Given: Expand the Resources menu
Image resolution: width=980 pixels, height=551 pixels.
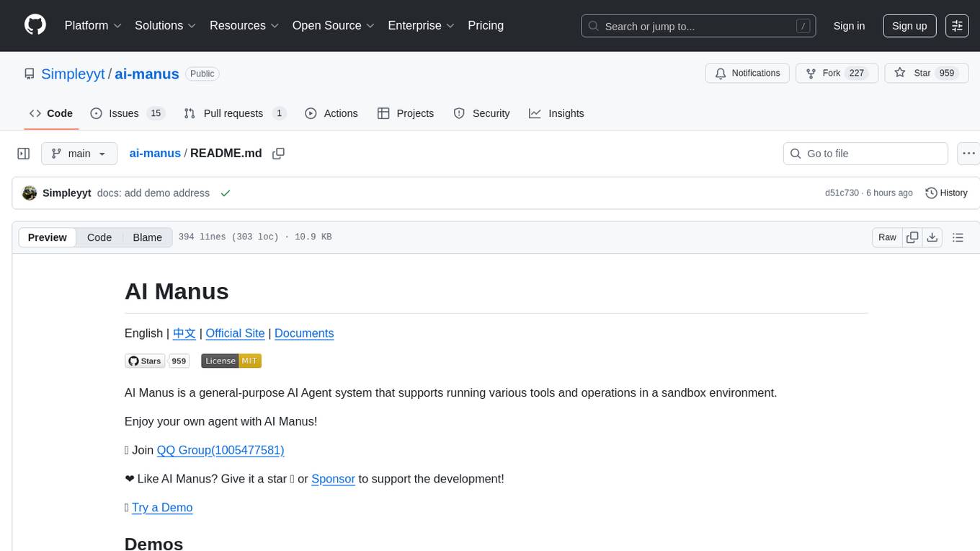Looking at the screenshot, I should (x=244, y=25).
